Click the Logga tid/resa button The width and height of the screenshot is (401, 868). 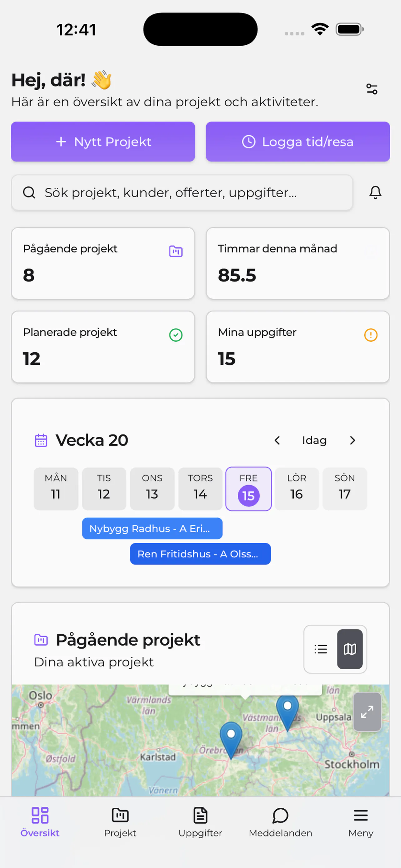tap(298, 142)
